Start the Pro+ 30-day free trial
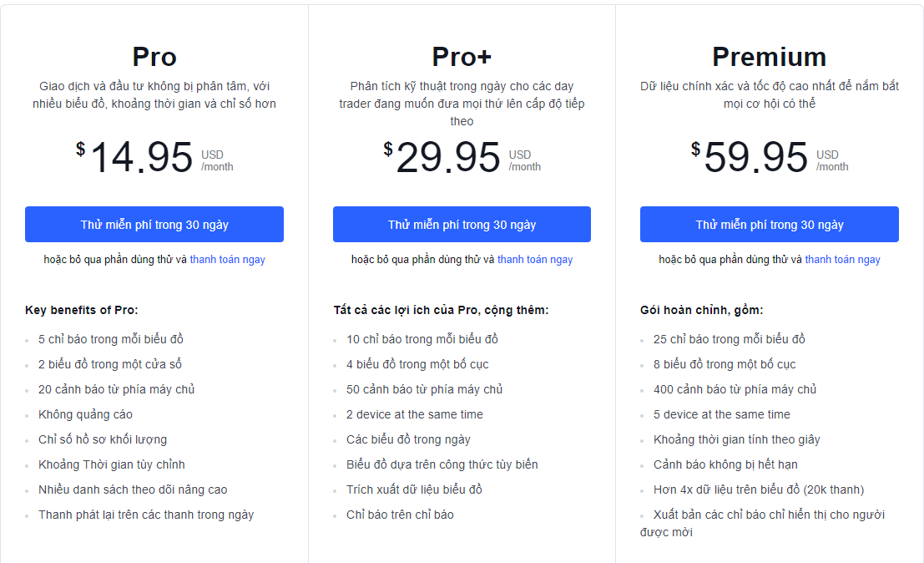 click(462, 225)
